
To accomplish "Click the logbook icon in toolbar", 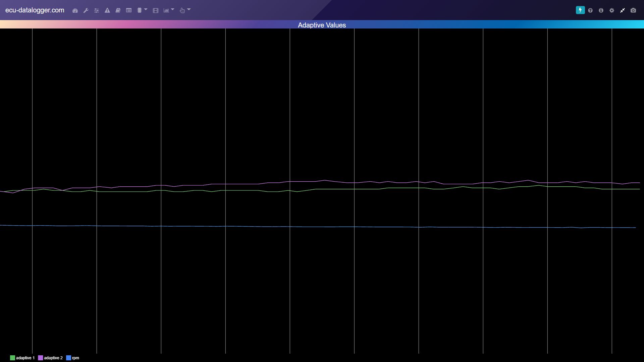I will click(118, 10).
